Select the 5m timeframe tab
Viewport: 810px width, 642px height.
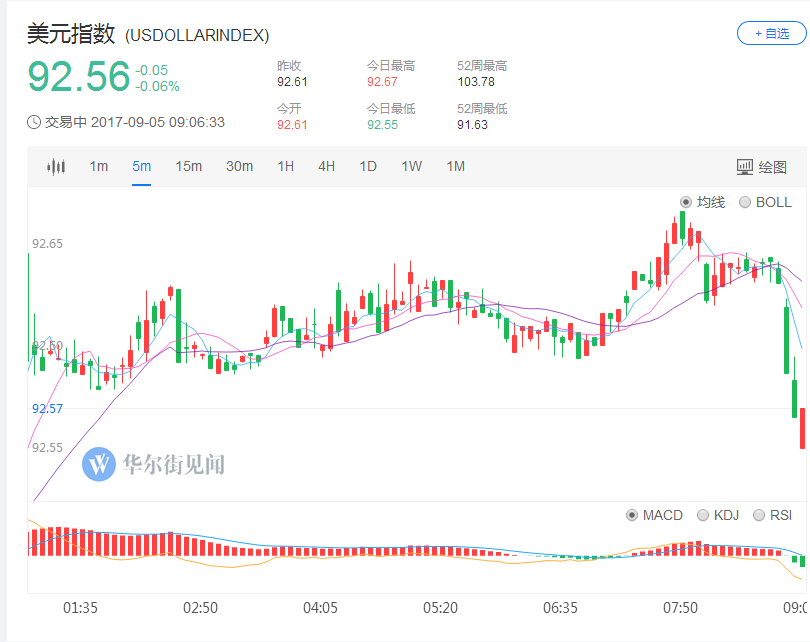point(142,166)
